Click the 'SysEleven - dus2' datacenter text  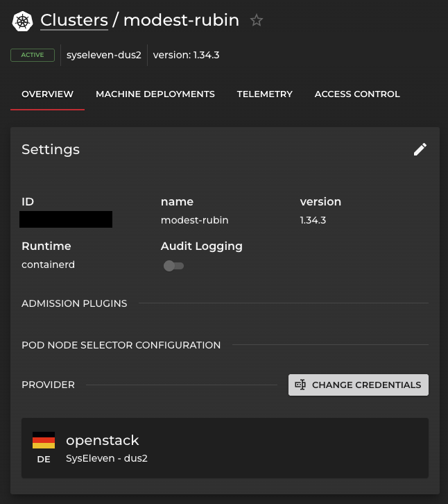coord(107,458)
